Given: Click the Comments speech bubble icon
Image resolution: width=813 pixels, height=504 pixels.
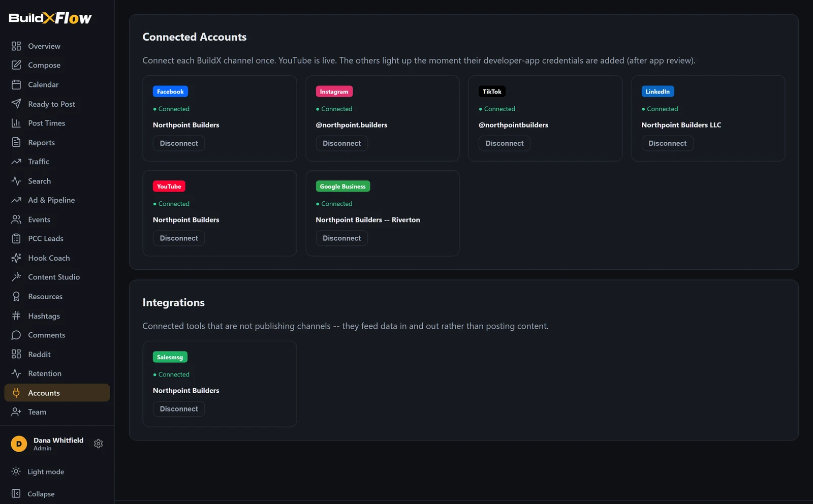Looking at the screenshot, I should pos(16,335).
